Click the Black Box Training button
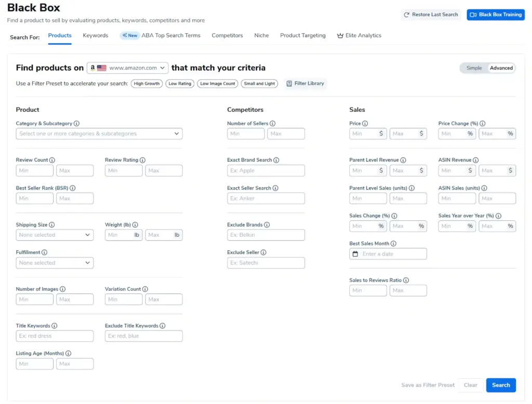Screen dimensions: 532x404 click(x=496, y=15)
